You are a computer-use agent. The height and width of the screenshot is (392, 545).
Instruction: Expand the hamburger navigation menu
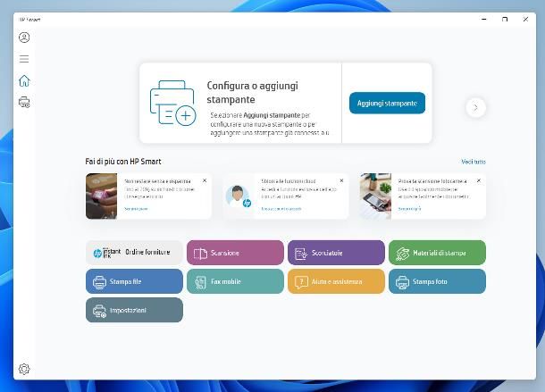(x=24, y=59)
